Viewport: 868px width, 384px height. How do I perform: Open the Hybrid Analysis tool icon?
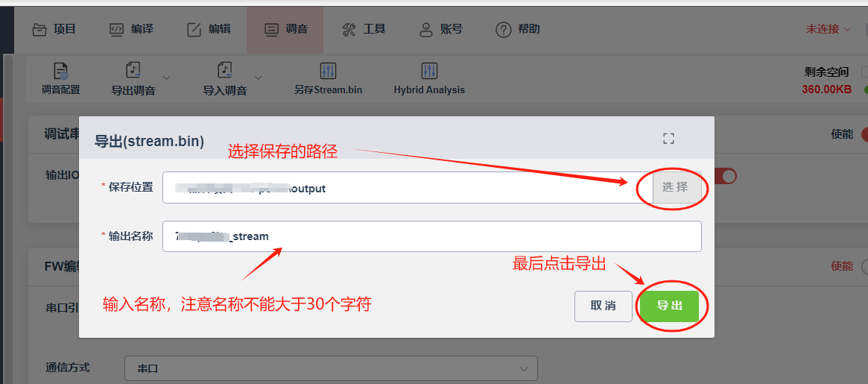(429, 70)
